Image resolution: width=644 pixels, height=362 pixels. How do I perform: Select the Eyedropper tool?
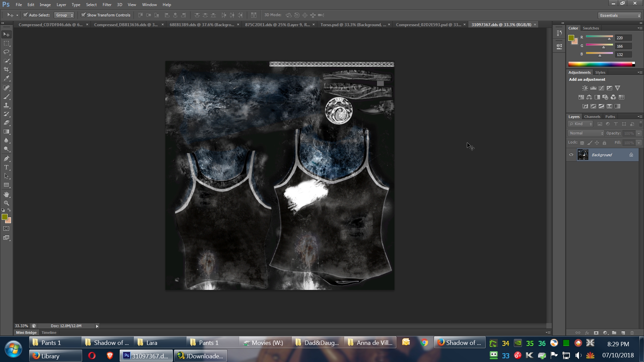[6, 78]
